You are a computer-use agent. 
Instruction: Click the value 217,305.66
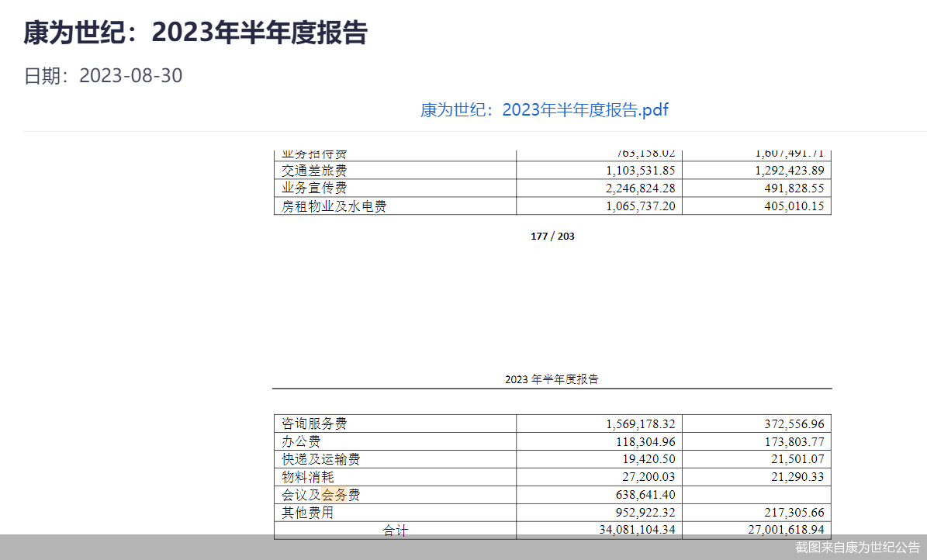click(x=794, y=512)
